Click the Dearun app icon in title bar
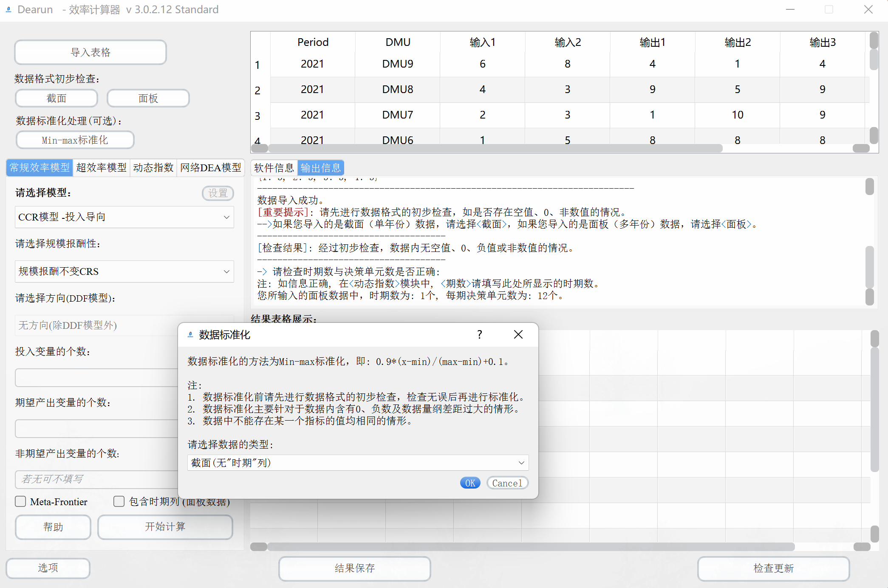Screen dimensions: 888x588 tap(8, 9)
